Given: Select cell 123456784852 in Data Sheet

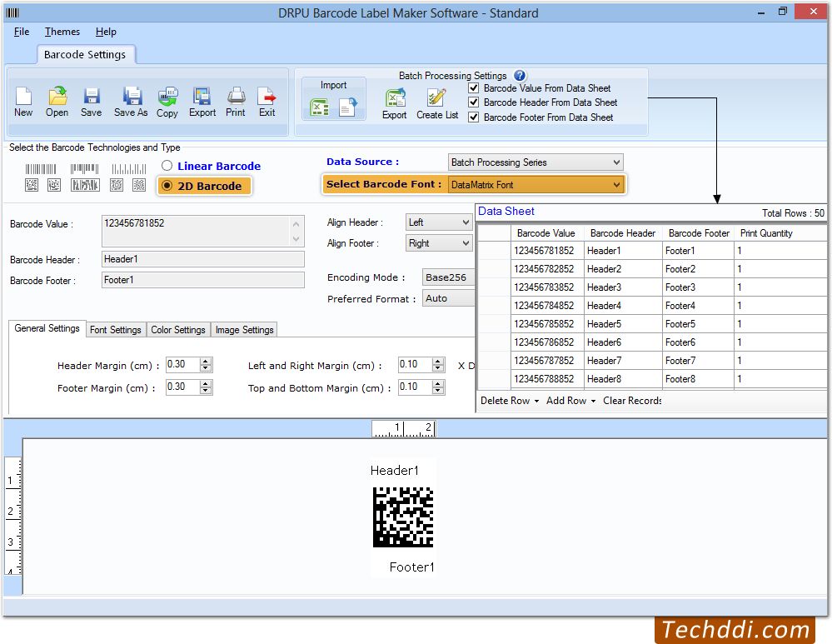Looking at the screenshot, I should point(547,306).
